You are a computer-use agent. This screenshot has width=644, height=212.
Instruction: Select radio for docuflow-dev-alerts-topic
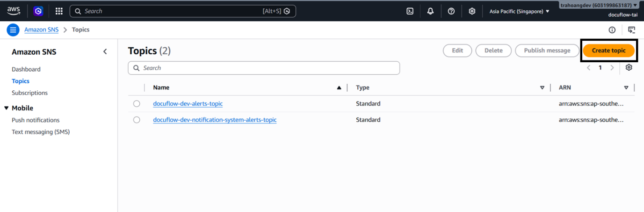[x=137, y=104]
